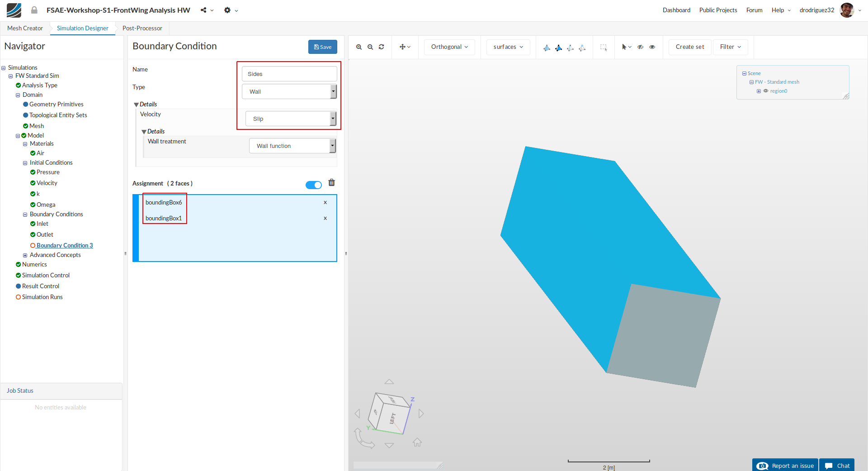The image size is (868, 471).
Task: Open Simulation Runs in the navigator
Action: click(x=42, y=297)
